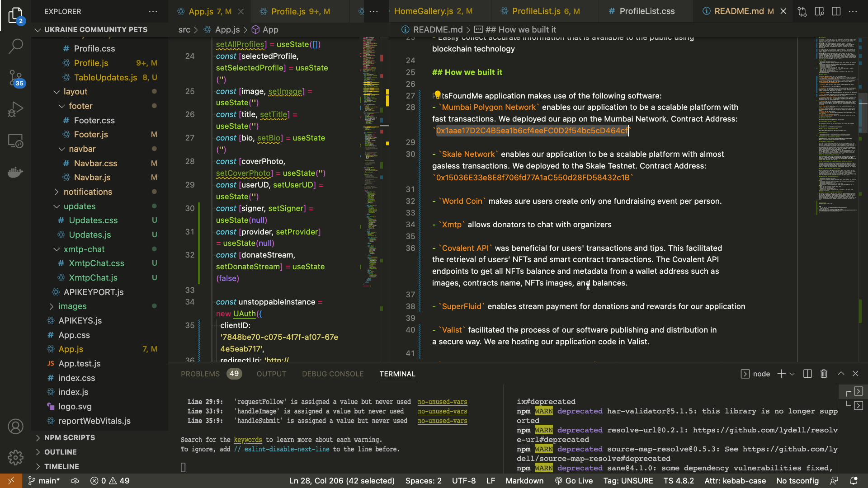Open Source Control view with 35 changes
The height and width of the screenshot is (488, 868).
click(x=15, y=78)
